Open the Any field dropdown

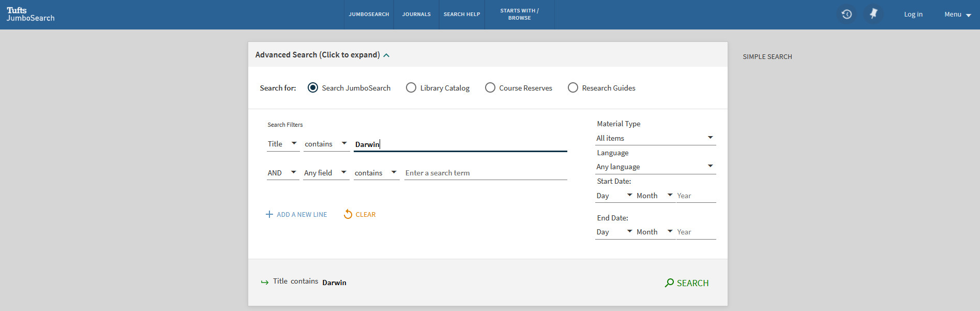[326, 173]
